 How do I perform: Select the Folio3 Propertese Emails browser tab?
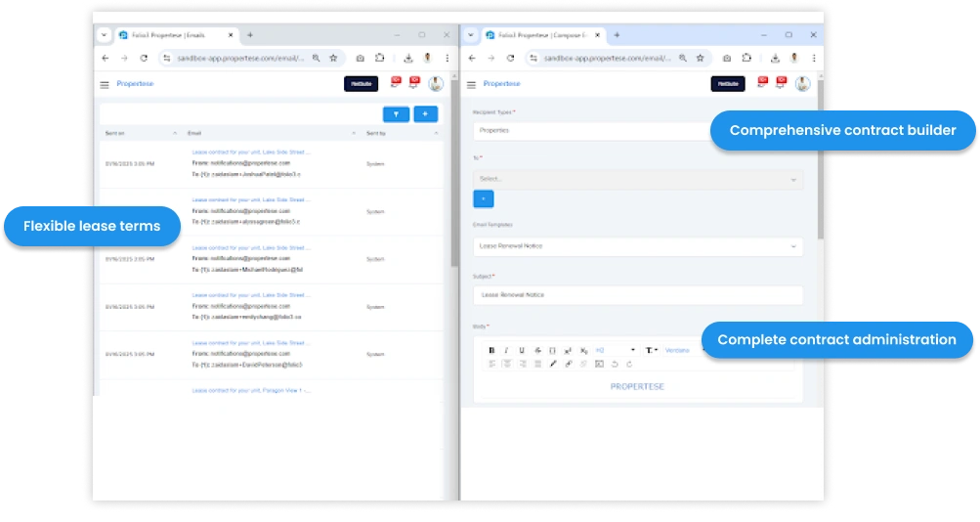click(177, 35)
